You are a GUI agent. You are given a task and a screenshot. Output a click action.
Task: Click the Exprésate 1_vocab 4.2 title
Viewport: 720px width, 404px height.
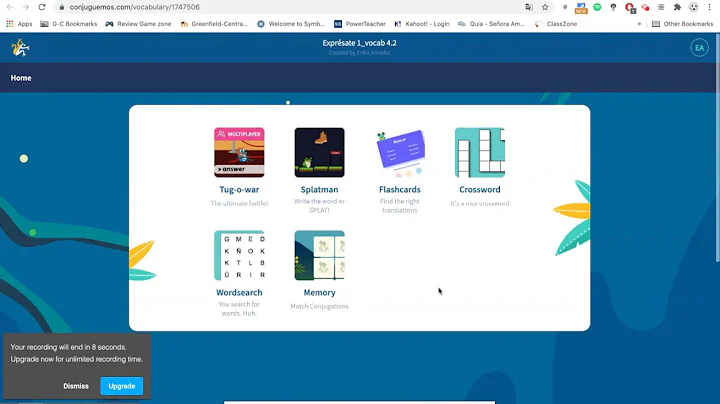[x=360, y=43]
